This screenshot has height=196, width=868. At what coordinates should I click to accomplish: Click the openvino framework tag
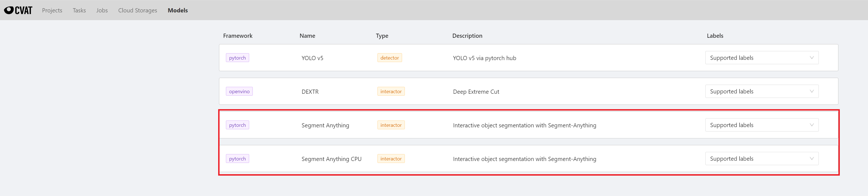239,92
